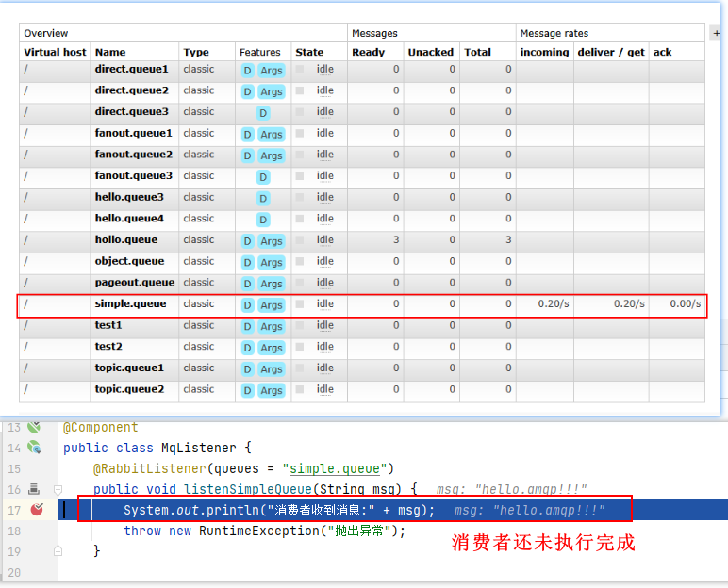Sort by the Unacked column header
Image resolution: width=728 pixels, height=588 pixels.
click(430, 53)
